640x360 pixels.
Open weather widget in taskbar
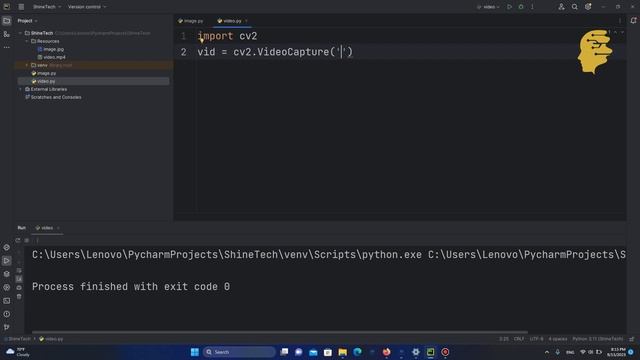tap(18, 352)
